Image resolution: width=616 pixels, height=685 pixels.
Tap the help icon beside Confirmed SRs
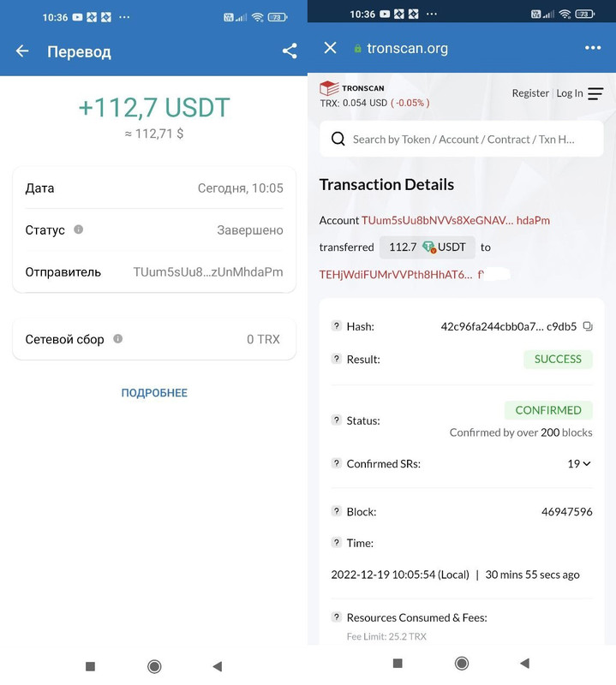click(x=336, y=463)
